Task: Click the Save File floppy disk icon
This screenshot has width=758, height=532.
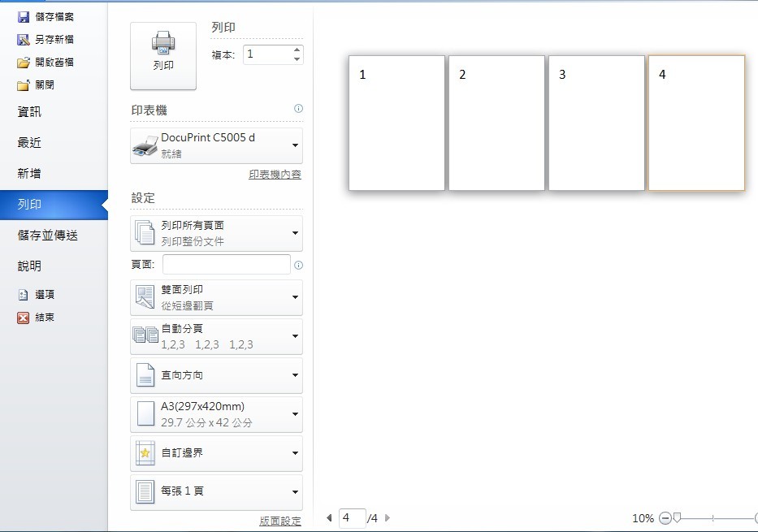Action: click(x=24, y=17)
